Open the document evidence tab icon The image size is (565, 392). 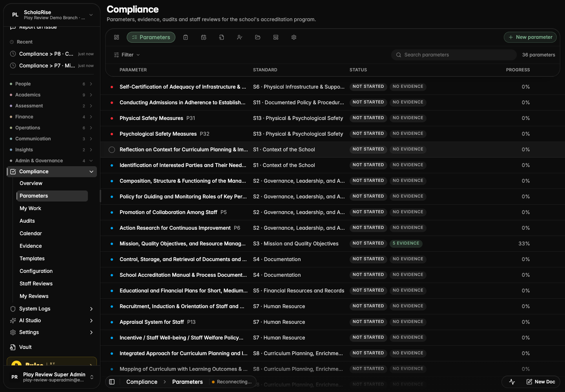click(222, 37)
